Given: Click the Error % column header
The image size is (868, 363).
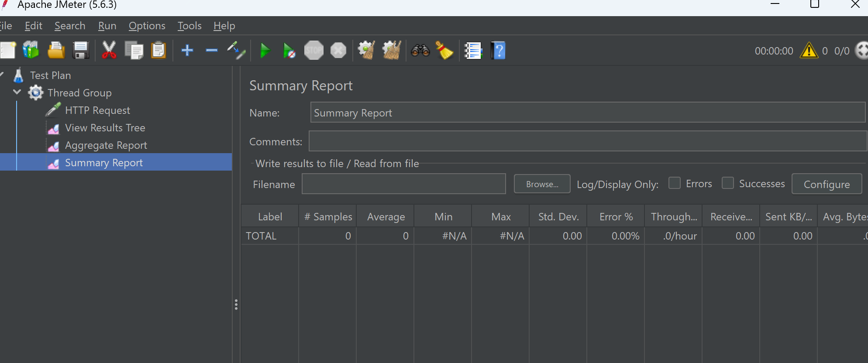Looking at the screenshot, I should pos(616,216).
